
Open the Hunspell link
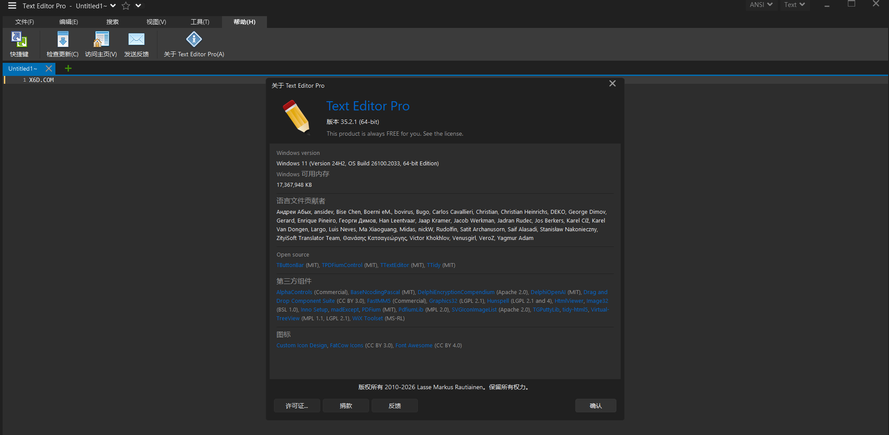coord(498,301)
